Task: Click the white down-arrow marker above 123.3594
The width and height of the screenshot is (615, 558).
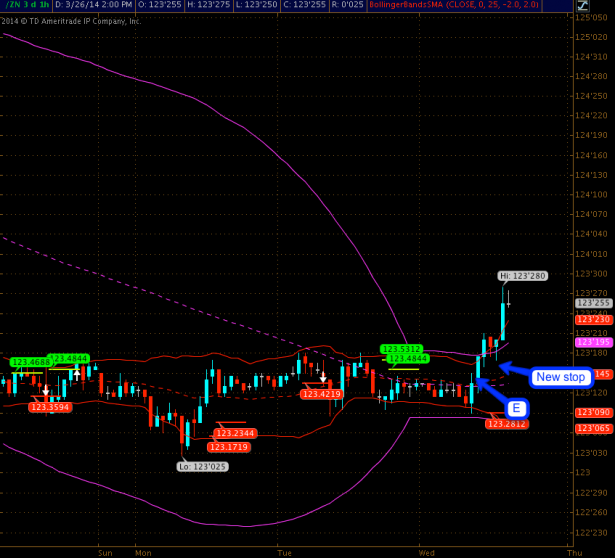Action: [x=45, y=390]
